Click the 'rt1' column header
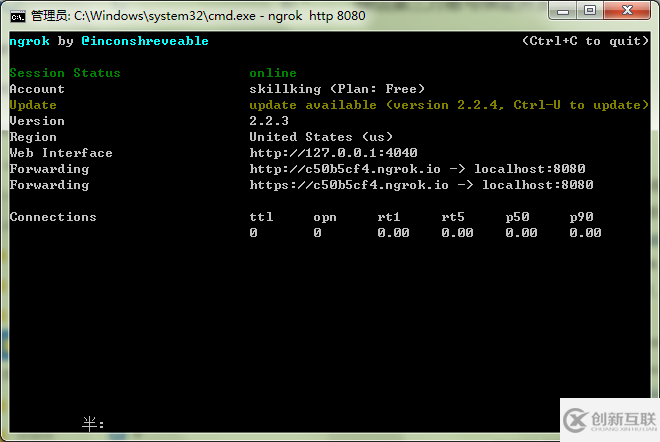 tap(389, 217)
